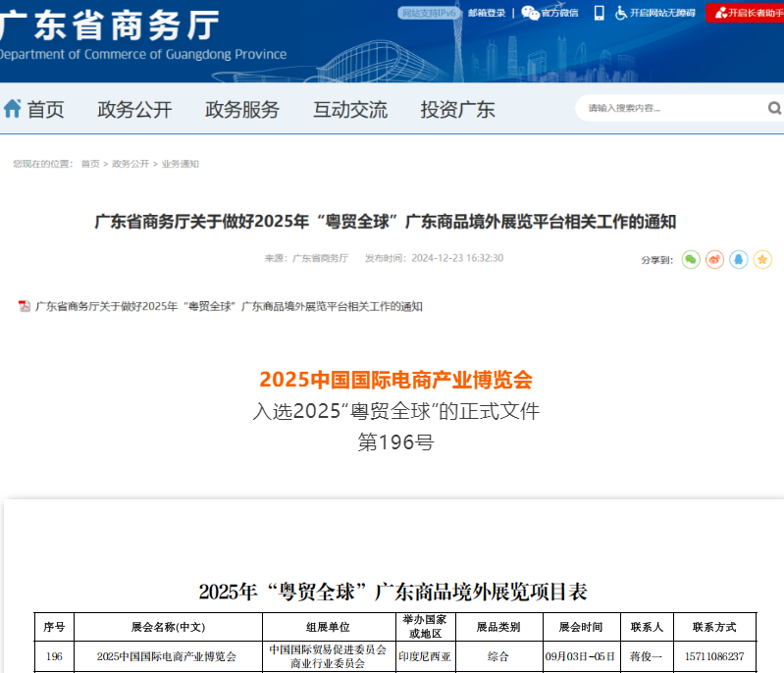The height and width of the screenshot is (673, 784).
Task: Click table header 展品类别
Action: tap(498, 627)
